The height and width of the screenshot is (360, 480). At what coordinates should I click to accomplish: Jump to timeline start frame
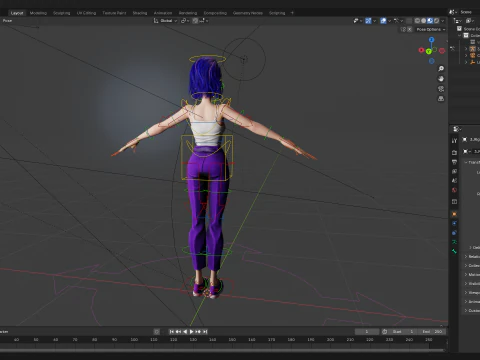click(172, 332)
